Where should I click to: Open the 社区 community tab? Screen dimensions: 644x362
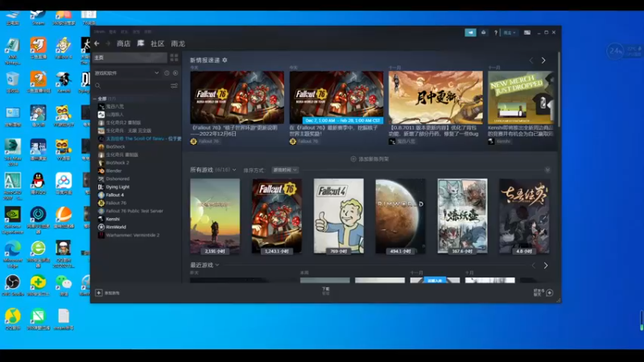[157, 43]
